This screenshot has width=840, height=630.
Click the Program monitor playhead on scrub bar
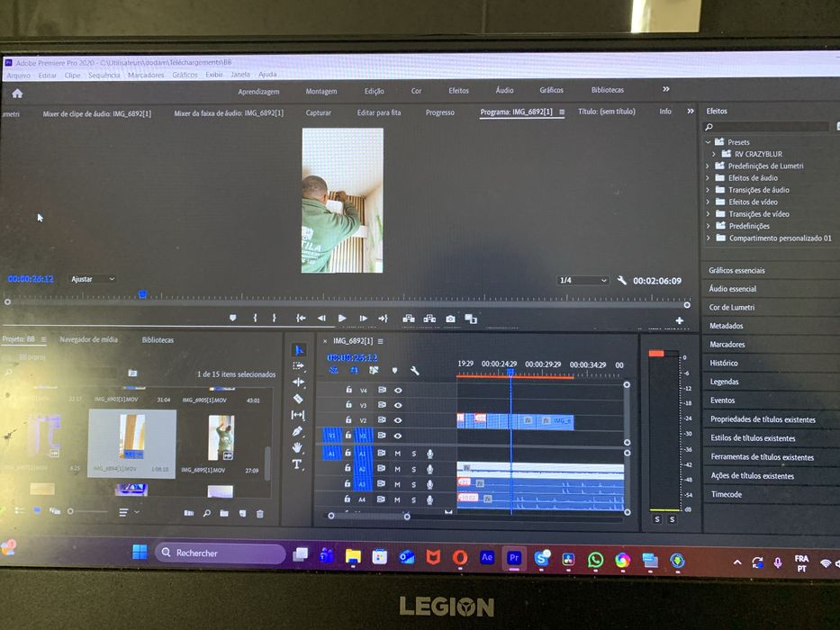pos(142,294)
